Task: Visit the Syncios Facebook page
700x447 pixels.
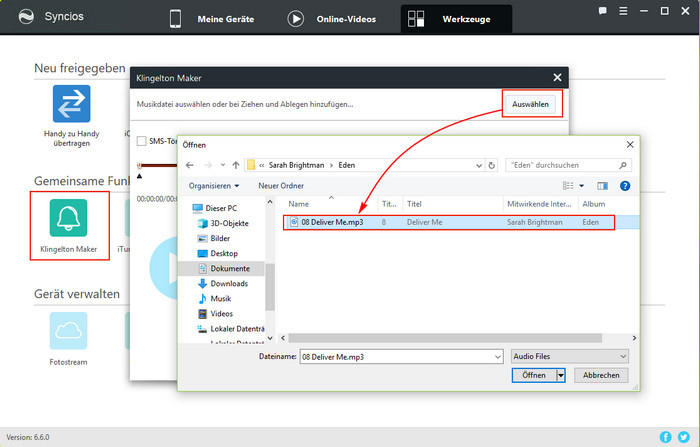Action: pos(665,437)
